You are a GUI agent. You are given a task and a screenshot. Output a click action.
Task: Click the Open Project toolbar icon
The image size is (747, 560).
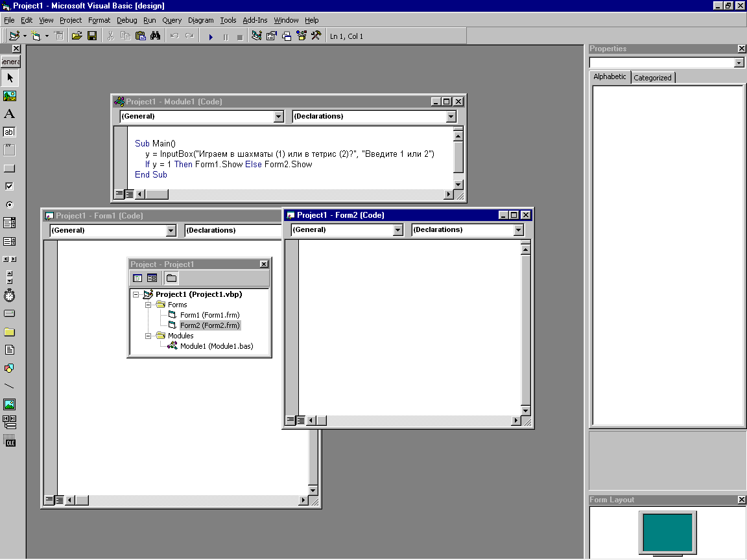coord(77,36)
